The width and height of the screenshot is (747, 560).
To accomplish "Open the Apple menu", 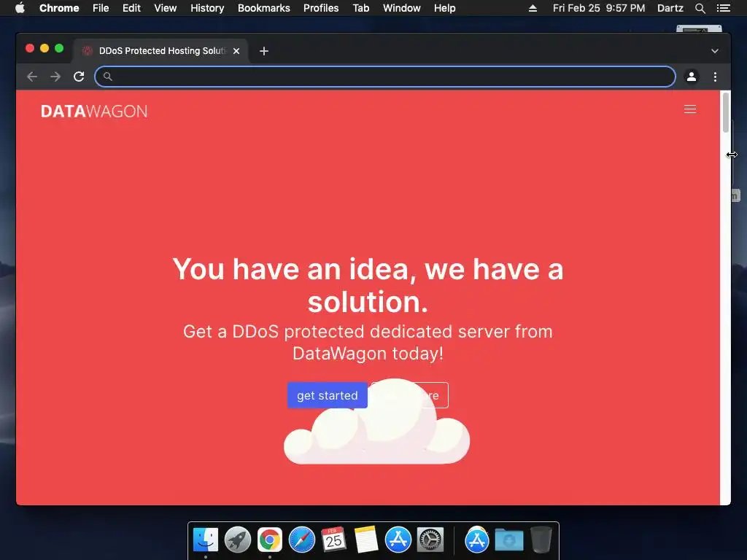I will 20,8.
